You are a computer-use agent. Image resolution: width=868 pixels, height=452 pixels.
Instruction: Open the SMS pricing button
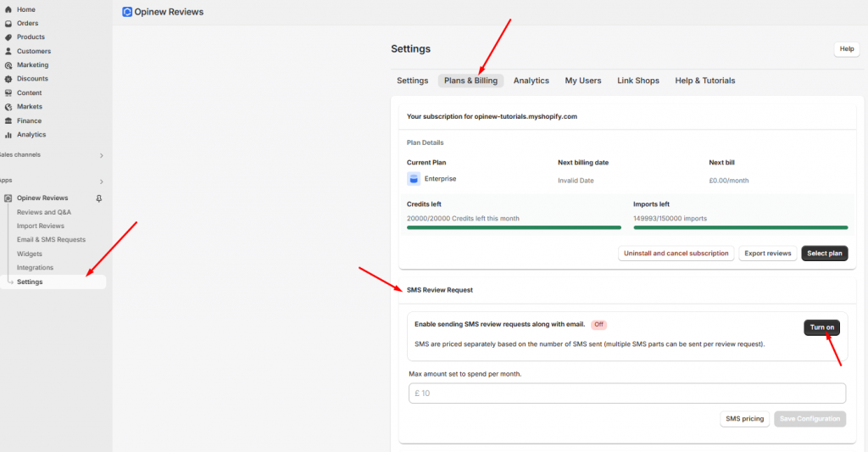coord(744,419)
